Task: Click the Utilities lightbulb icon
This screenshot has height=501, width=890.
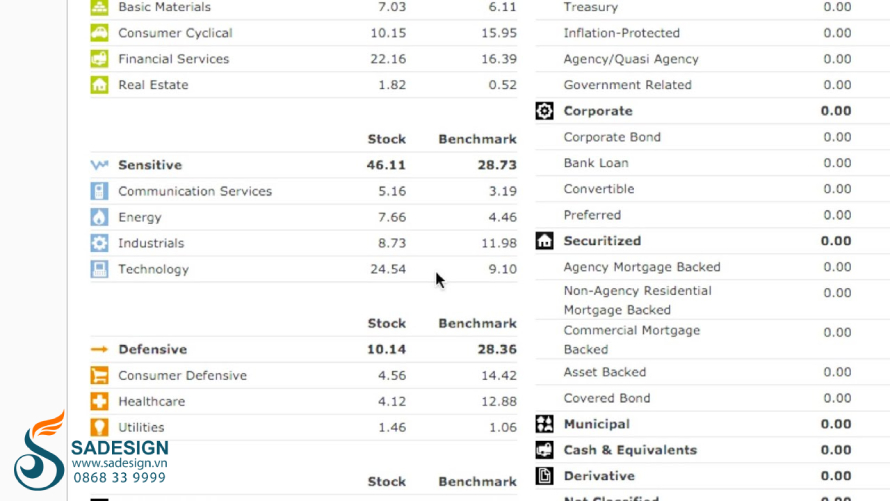Action: 99,427
